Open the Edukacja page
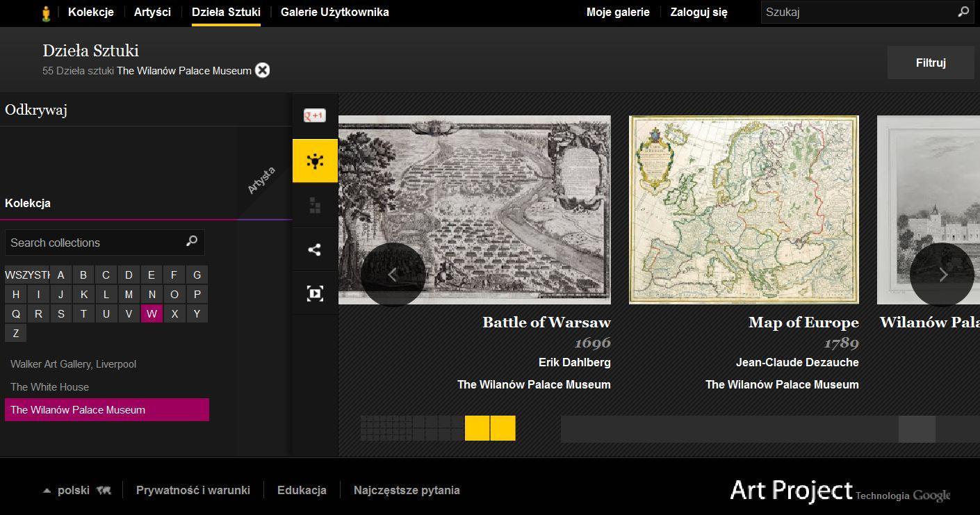This screenshot has width=980, height=515. pyautogui.click(x=302, y=490)
